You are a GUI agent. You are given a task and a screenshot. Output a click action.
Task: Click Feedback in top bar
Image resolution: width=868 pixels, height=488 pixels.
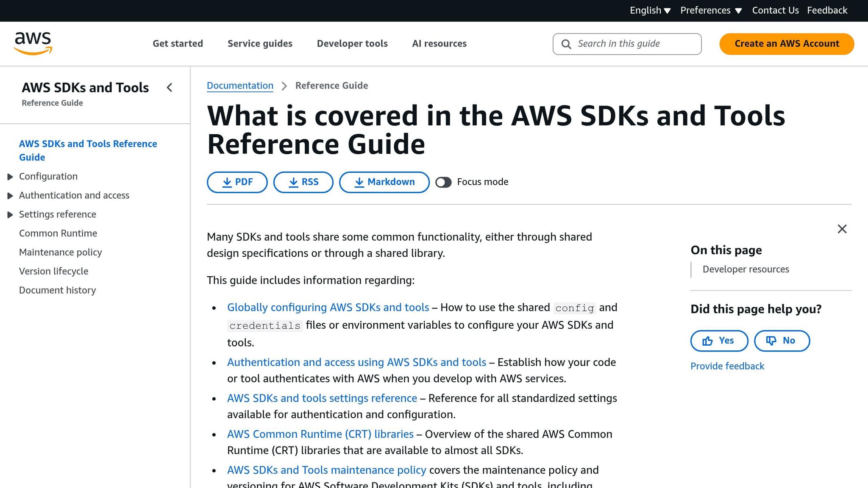click(827, 11)
